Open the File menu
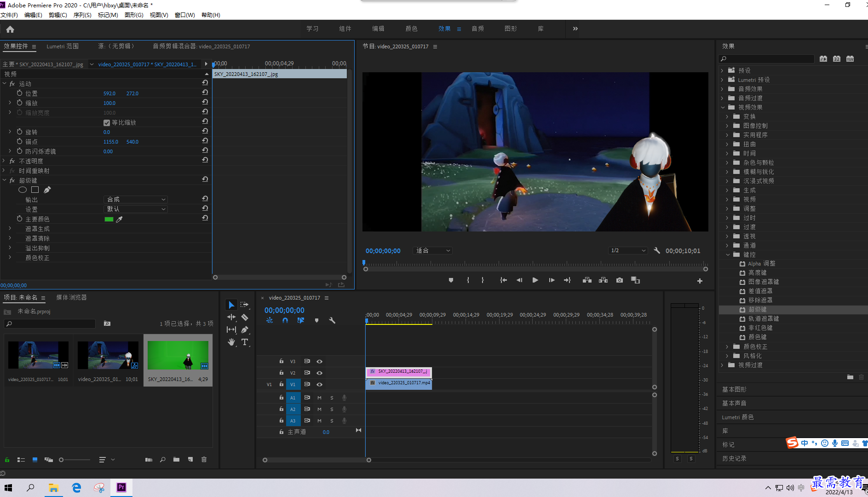 click(x=9, y=15)
